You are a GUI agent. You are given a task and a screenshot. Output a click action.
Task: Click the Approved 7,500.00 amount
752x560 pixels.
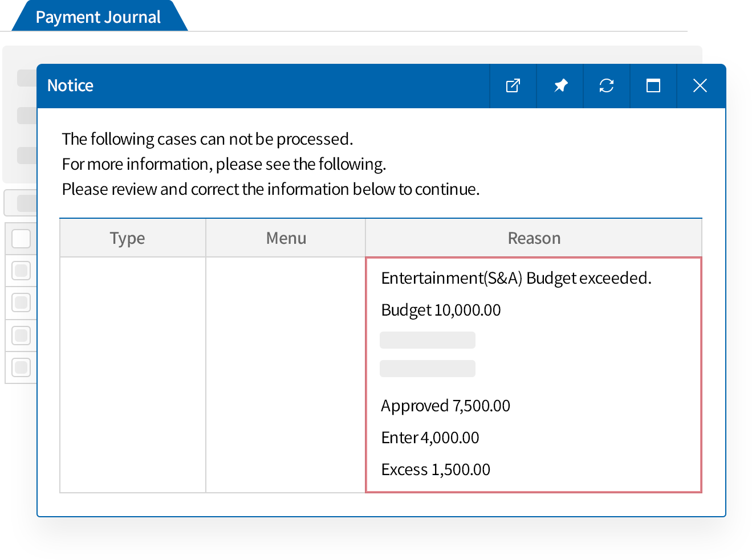click(445, 406)
